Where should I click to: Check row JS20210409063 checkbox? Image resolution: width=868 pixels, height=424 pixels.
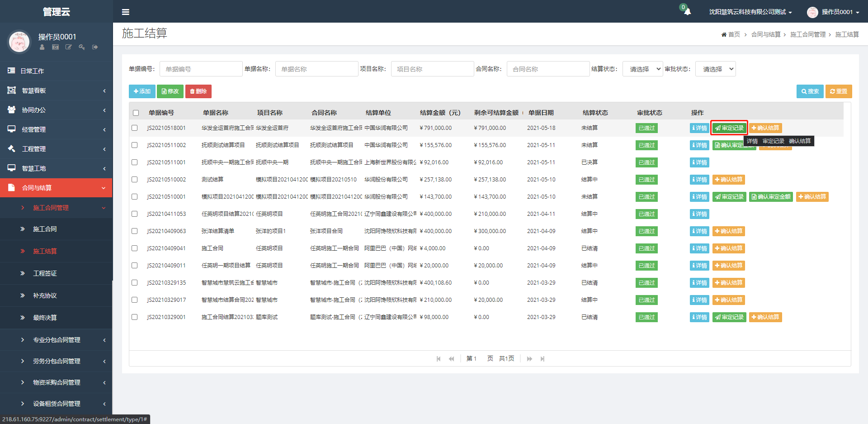click(134, 231)
